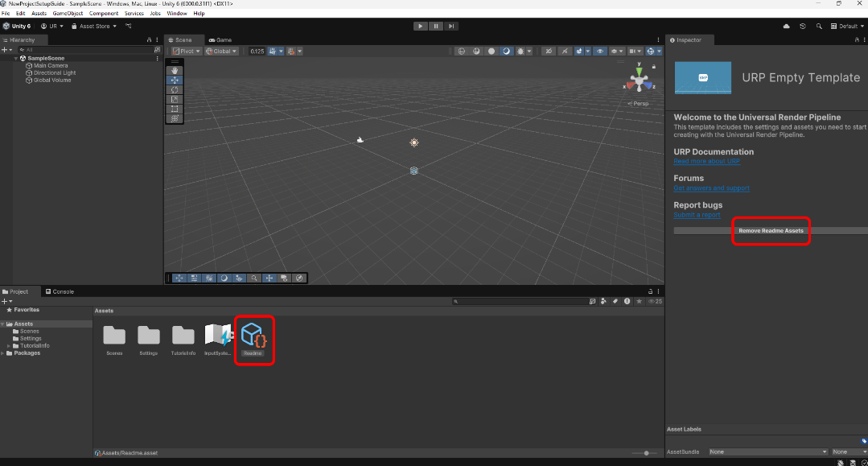
Task: Click the Scene gizmo lock icon
Action: tap(654, 67)
